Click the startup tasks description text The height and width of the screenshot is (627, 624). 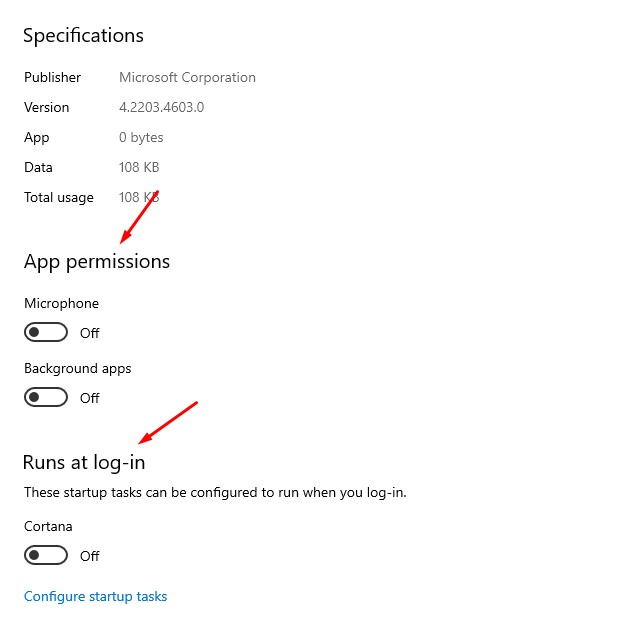click(215, 492)
